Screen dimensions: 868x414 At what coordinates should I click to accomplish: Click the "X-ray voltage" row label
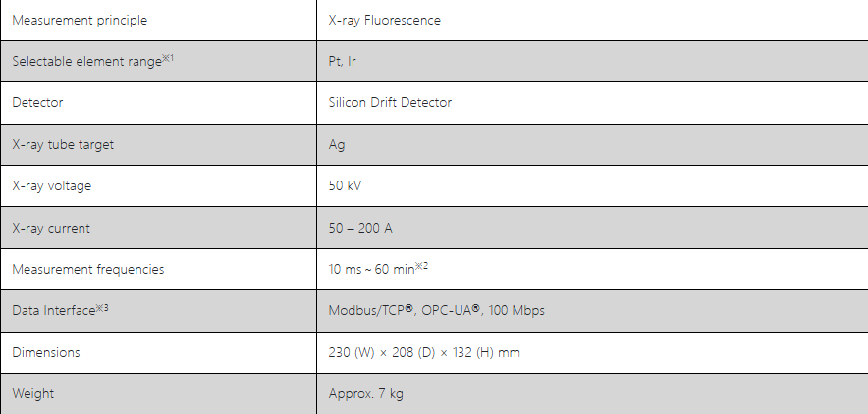coord(51,185)
